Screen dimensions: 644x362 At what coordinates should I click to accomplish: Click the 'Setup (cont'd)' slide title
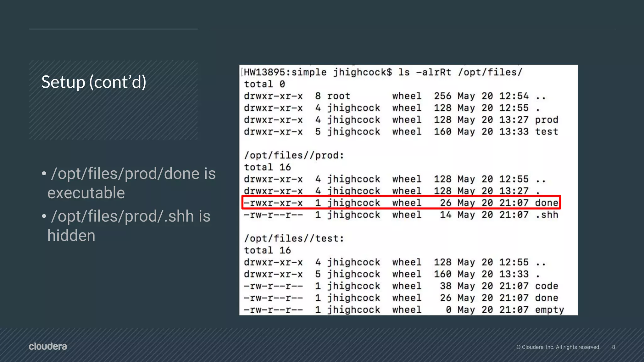click(x=94, y=82)
